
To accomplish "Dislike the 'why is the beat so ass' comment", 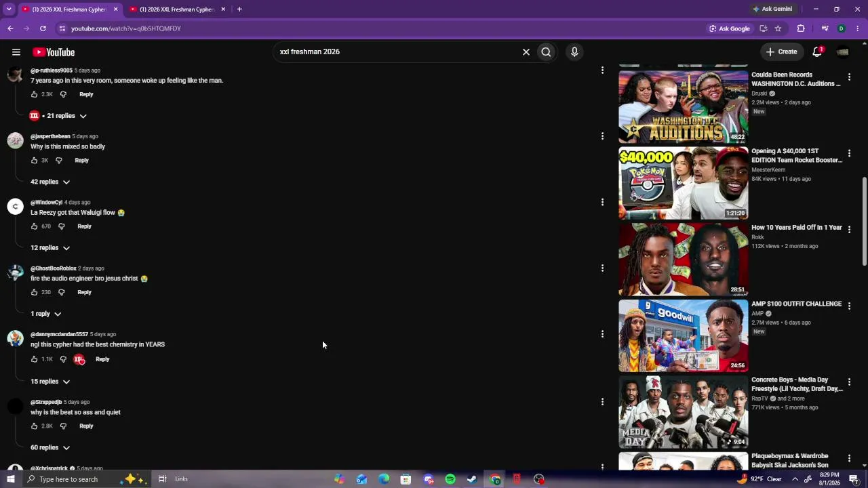I will click(x=63, y=426).
